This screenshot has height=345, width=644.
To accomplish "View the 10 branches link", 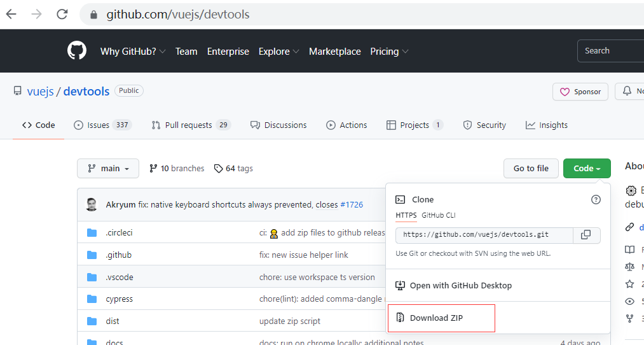I will [x=177, y=169].
